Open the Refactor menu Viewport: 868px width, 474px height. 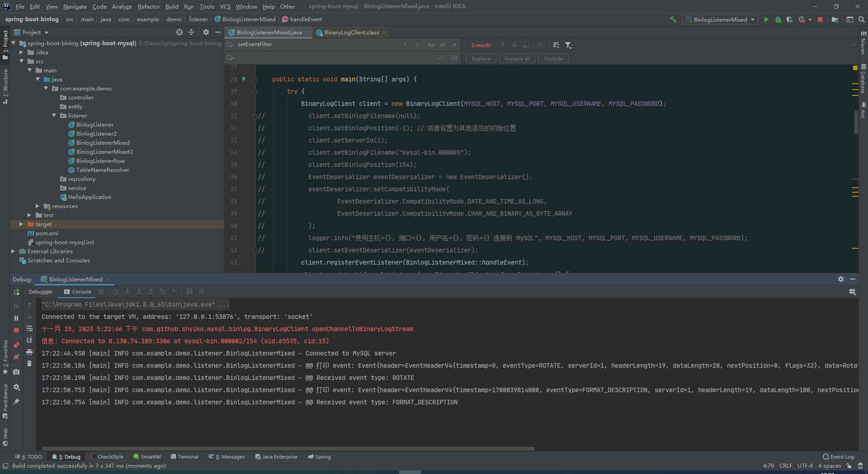[149, 6]
